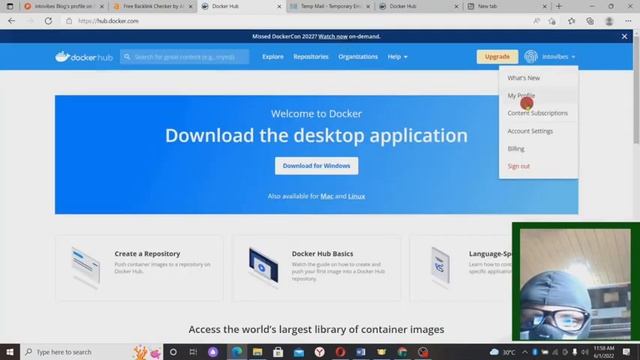Click Sign out in the account menu

coord(518,166)
